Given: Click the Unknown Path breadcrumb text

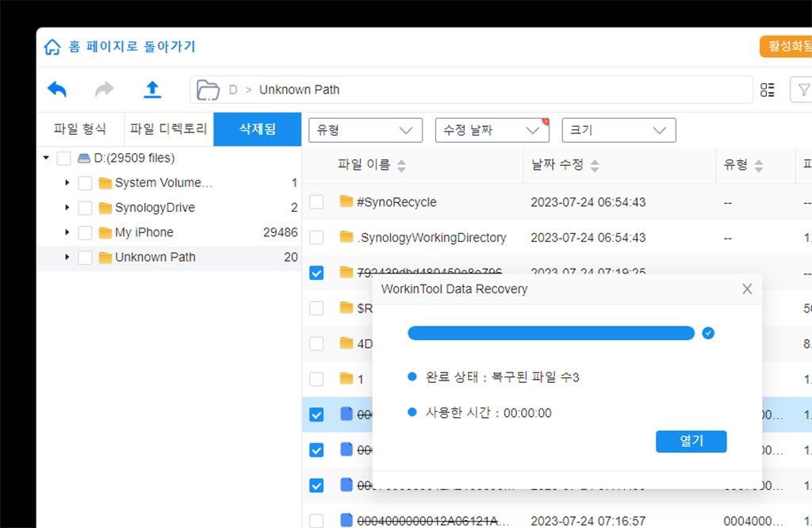Looking at the screenshot, I should [299, 90].
